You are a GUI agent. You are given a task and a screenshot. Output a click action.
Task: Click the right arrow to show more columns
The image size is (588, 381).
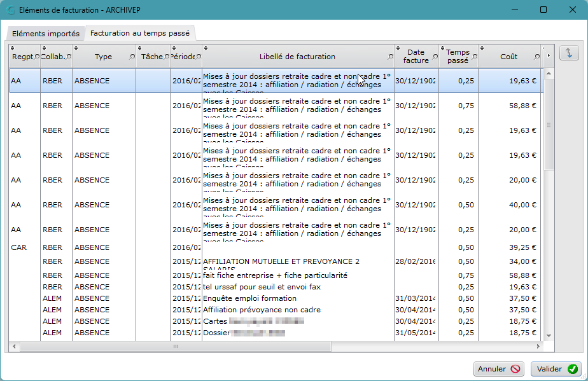[x=549, y=56]
